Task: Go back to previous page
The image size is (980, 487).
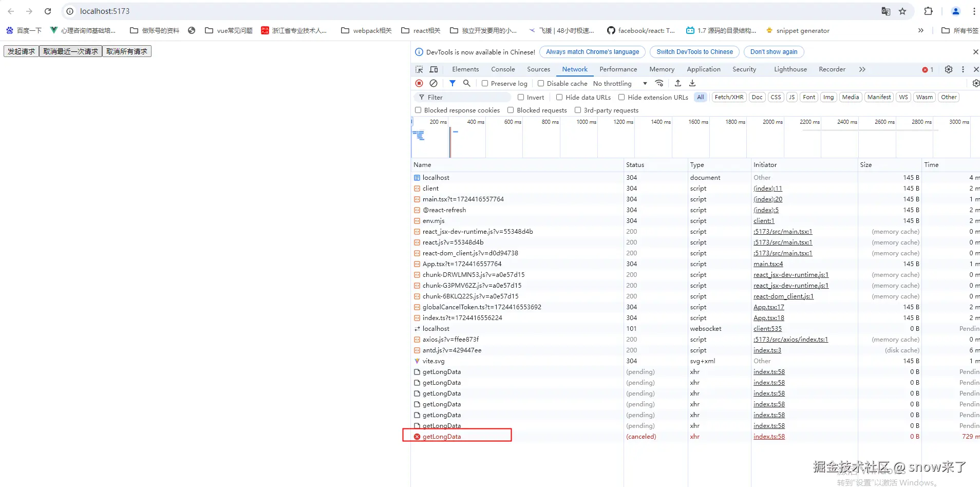Action: pos(11,11)
